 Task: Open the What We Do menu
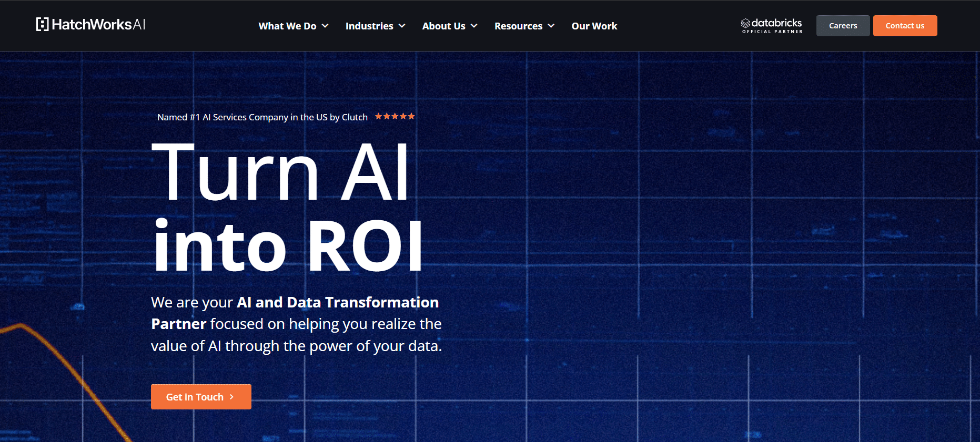click(x=288, y=26)
